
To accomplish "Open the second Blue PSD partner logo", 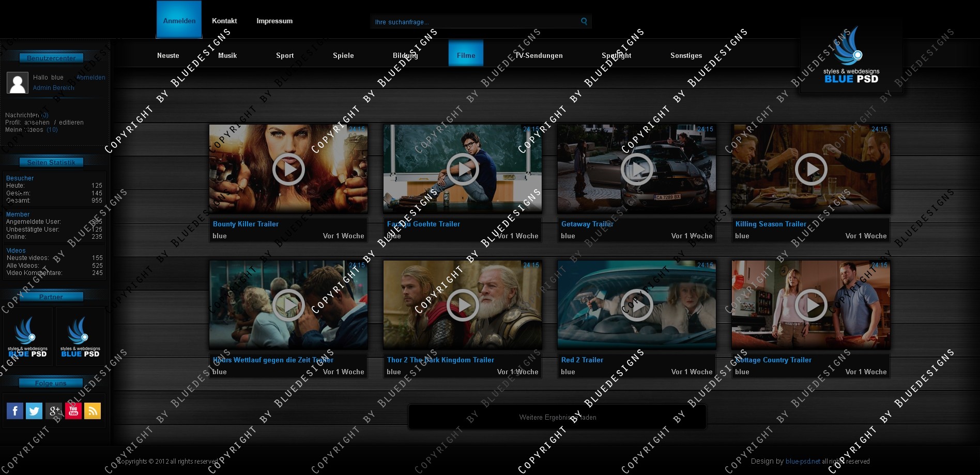I will (80, 337).
